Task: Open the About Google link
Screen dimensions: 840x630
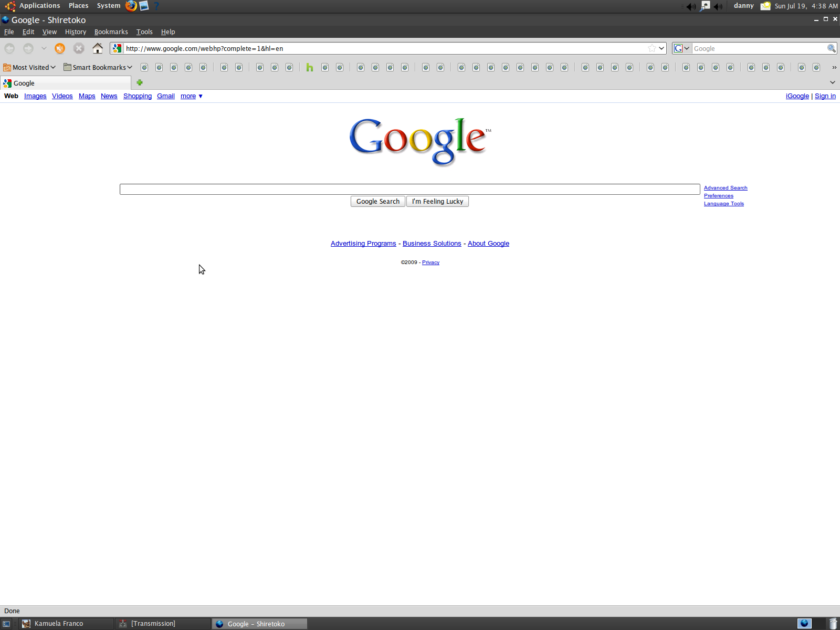Action: [x=489, y=244]
